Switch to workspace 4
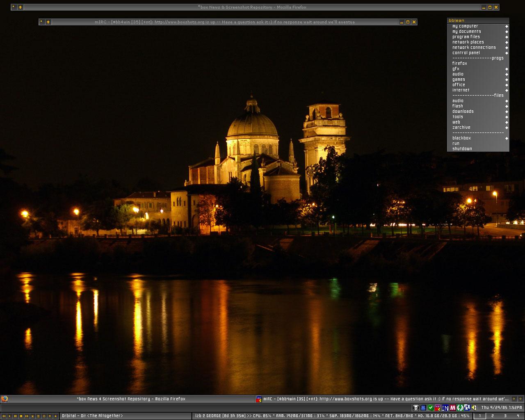The image size is (525, 420). click(x=518, y=416)
